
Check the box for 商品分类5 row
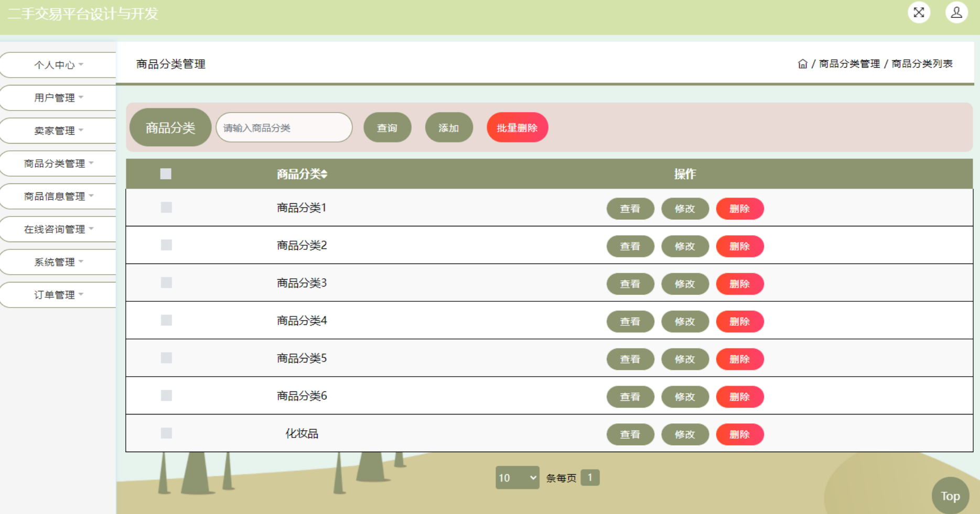[166, 358]
